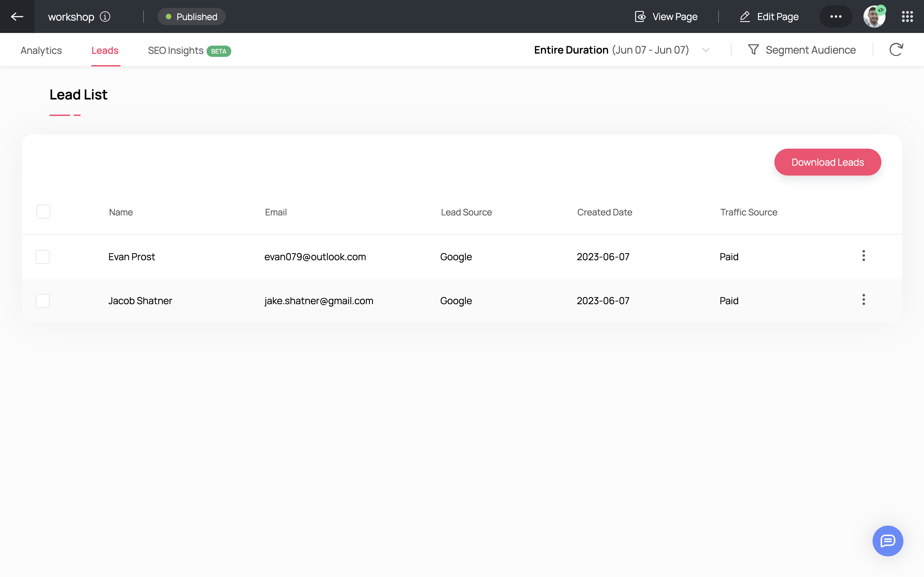
Task: Switch to the Analytics tab
Action: coord(41,50)
